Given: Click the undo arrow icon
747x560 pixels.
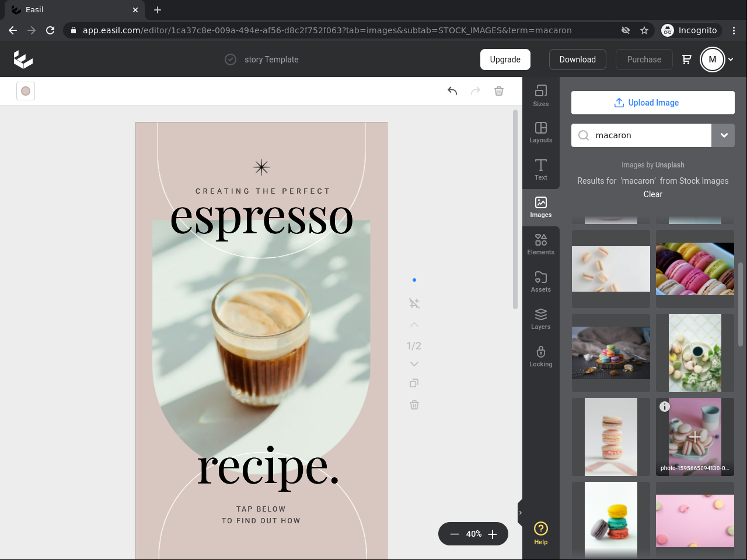Looking at the screenshot, I should (x=452, y=91).
